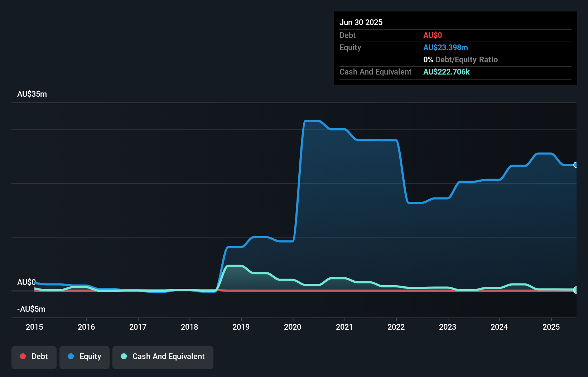The width and height of the screenshot is (588, 377).
Task: Click the 2020 x-axis label
Action: (x=293, y=327)
